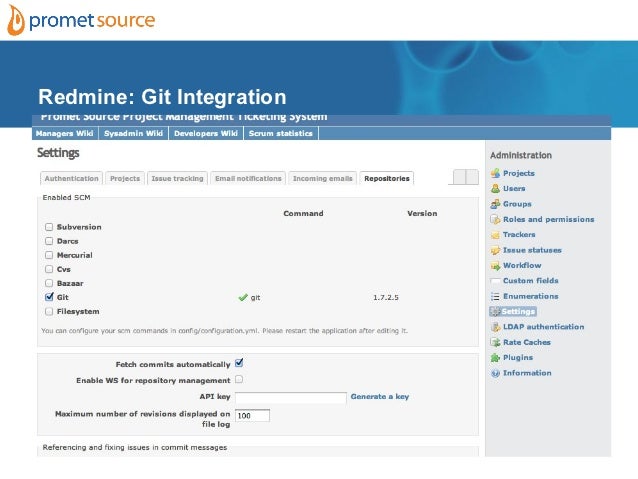Screen dimensions: 638x479
Task: Open the Issue statuses link
Action: (532, 250)
